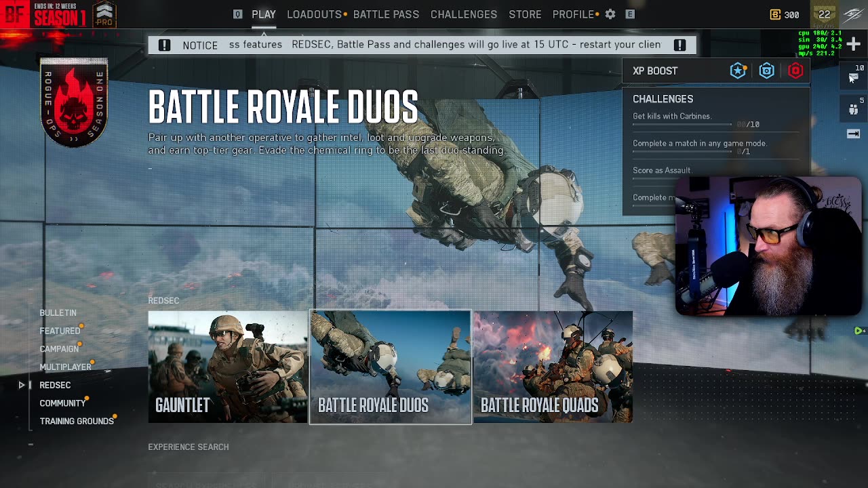Switch to the PLAY tab
Screen dimensions: 868x488
[x=264, y=14]
